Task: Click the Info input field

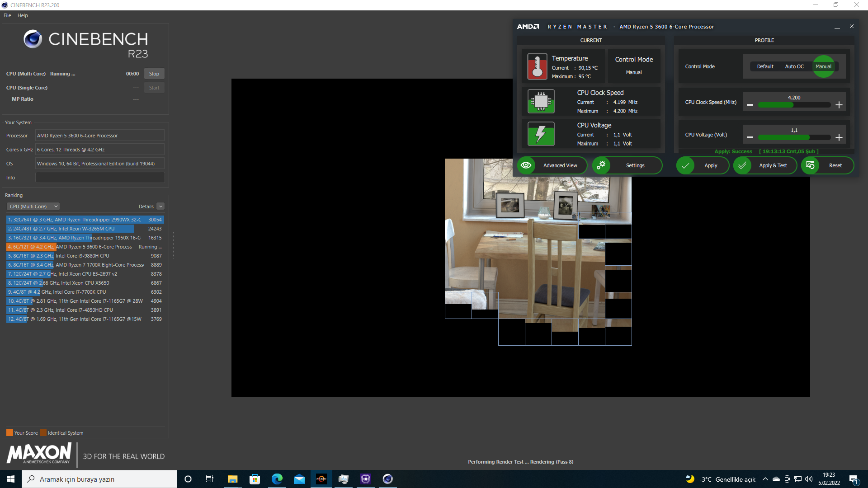Action: click(x=100, y=178)
